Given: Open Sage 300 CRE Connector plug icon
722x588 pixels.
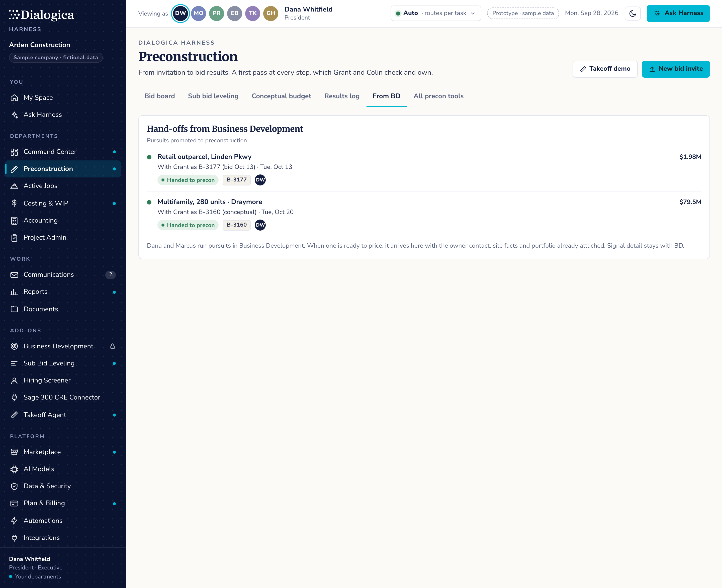Looking at the screenshot, I should 14,397.
